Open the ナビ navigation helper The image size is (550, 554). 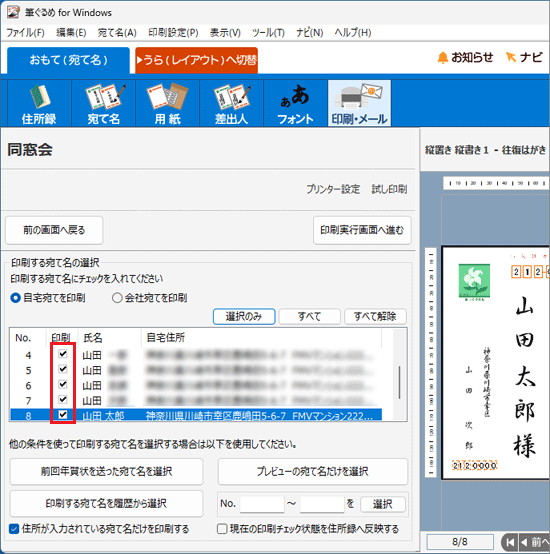[524, 57]
